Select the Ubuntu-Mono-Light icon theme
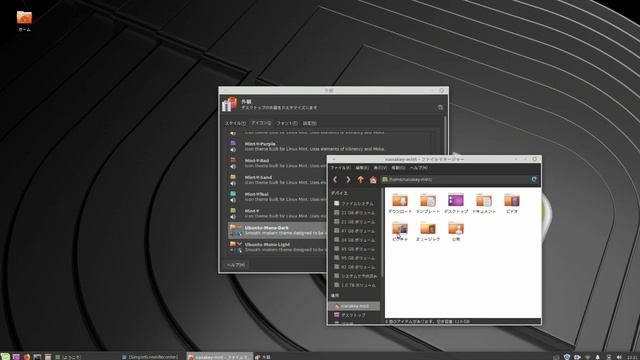This screenshot has height=360, width=640. coord(278,247)
